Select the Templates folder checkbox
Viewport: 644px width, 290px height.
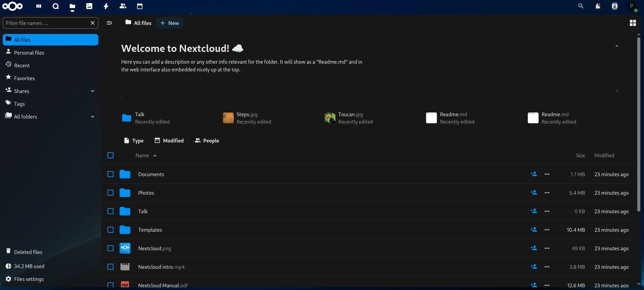110,230
